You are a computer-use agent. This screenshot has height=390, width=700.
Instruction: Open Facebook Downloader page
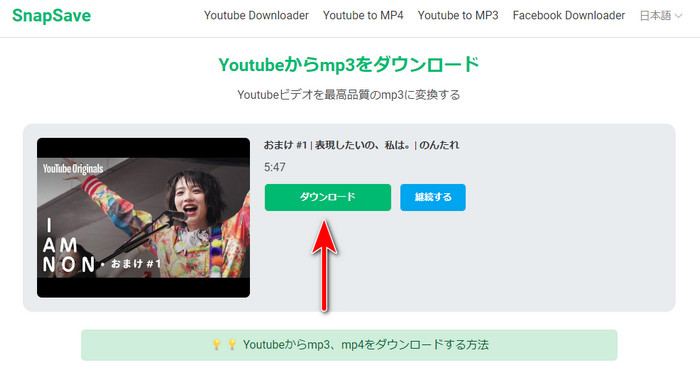click(x=569, y=16)
